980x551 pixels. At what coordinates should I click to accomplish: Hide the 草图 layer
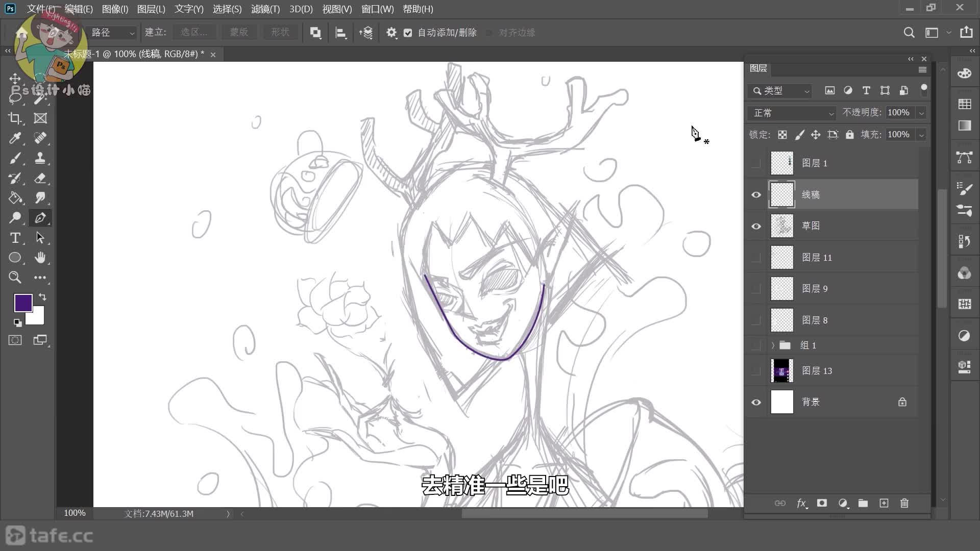click(756, 226)
